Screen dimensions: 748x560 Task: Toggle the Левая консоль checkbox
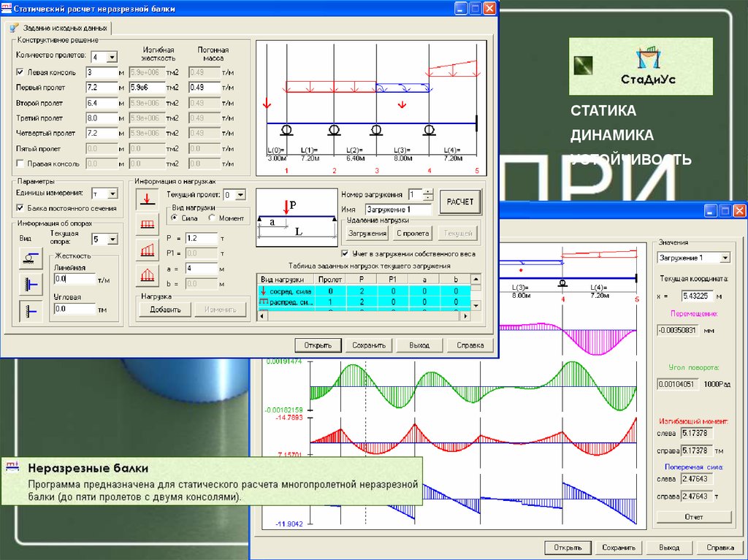[20, 72]
